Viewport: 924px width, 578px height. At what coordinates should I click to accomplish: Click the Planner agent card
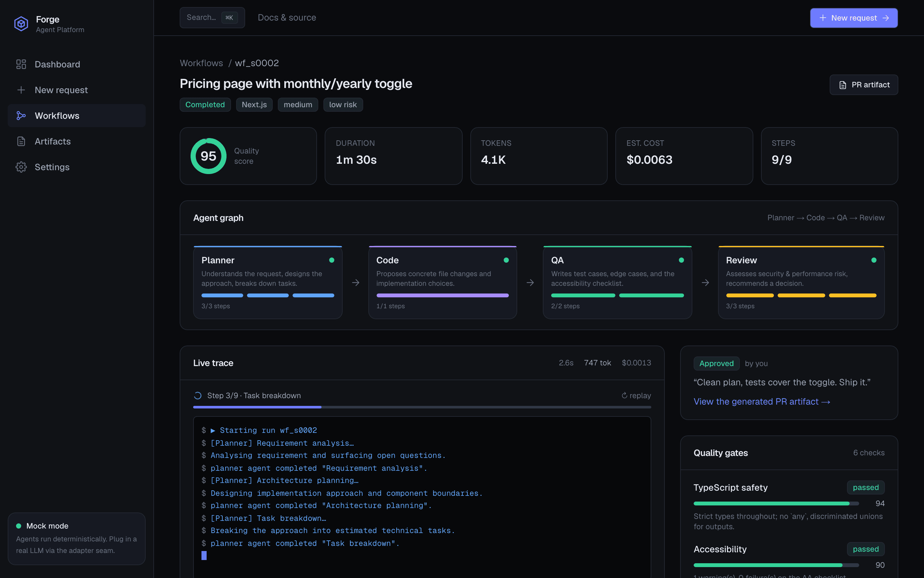pos(268,282)
